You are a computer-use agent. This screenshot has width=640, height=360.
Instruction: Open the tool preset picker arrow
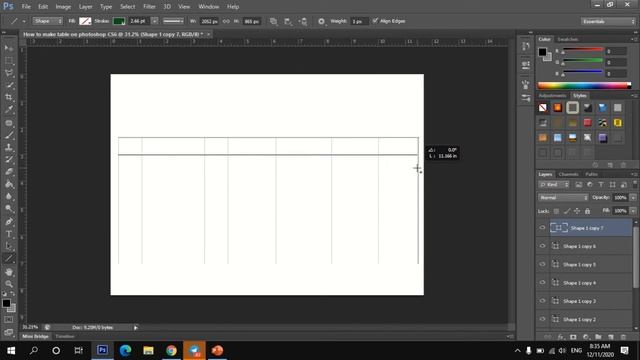click(x=24, y=21)
